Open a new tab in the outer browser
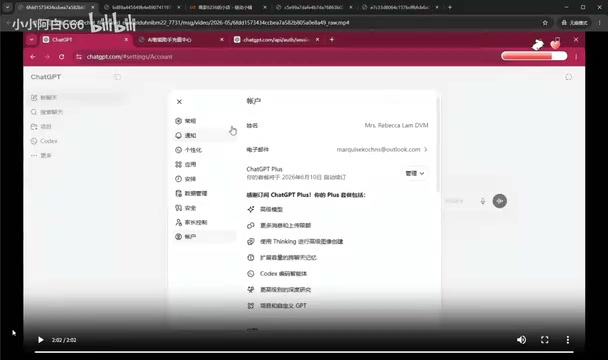This screenshot has width=608, height=360. click(450, 7)
